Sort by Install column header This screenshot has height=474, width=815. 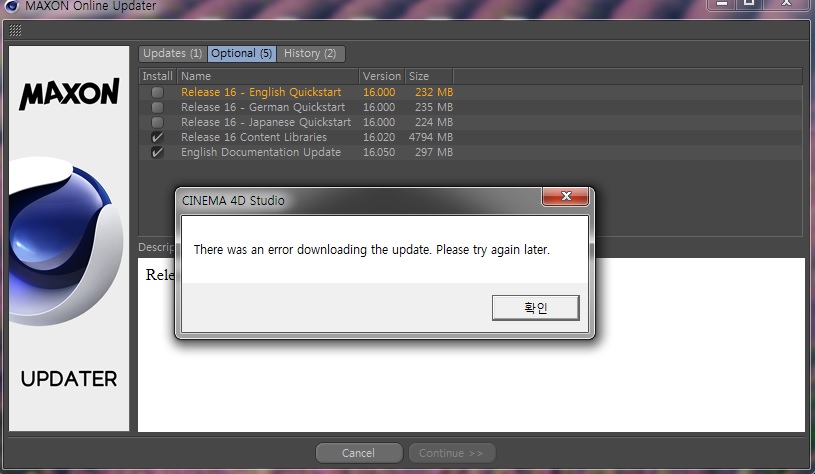[157, 76]
